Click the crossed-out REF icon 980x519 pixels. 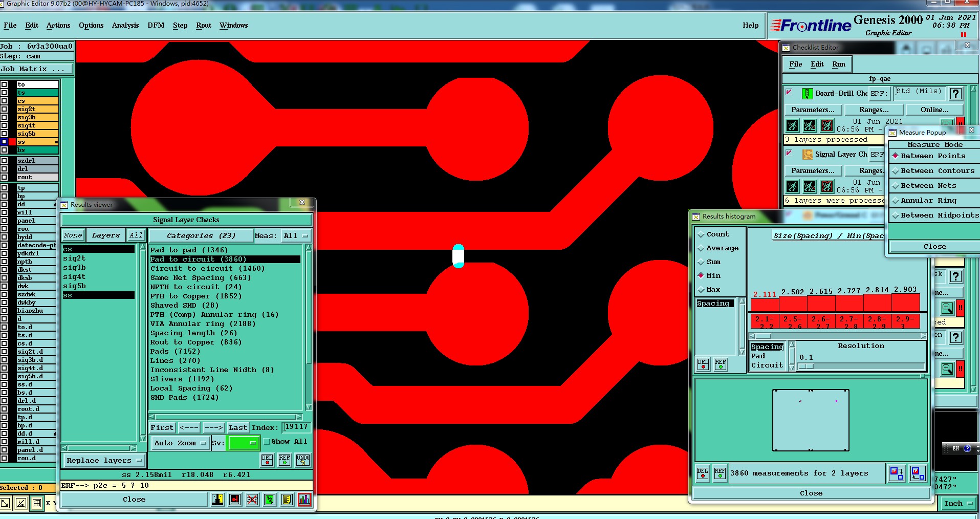click(x=252, y=499)
